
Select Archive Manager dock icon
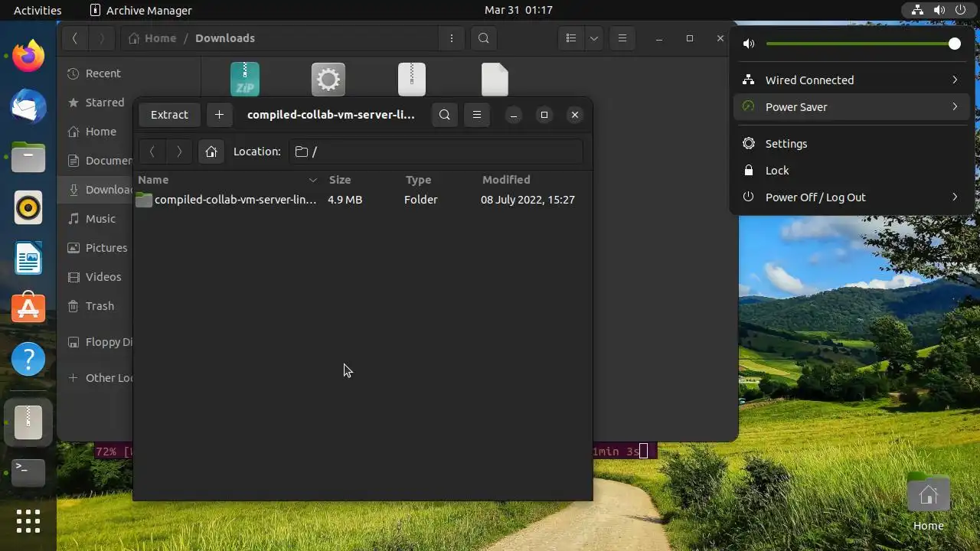(x=28, y=422)
